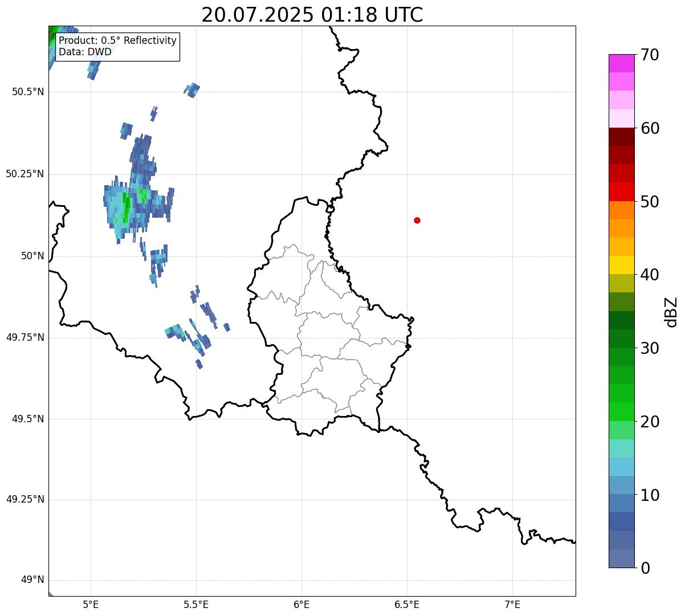
Task: Click the bright red colorbar segment above 50
Action: [621, 191]
